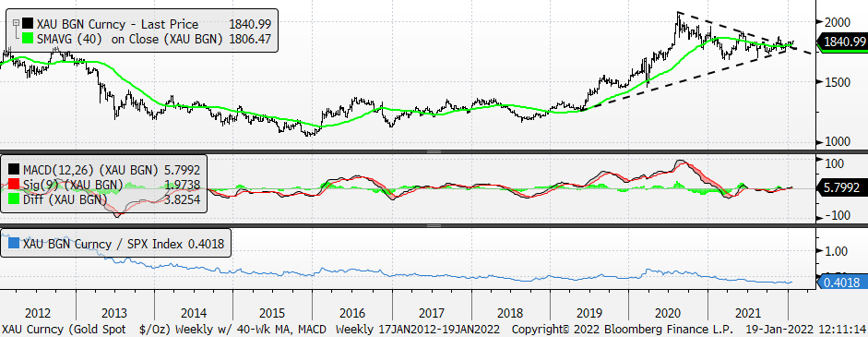Click the green SMAVG (40) legend swatch
868x337 pixels.
click(x=27, y=38)
